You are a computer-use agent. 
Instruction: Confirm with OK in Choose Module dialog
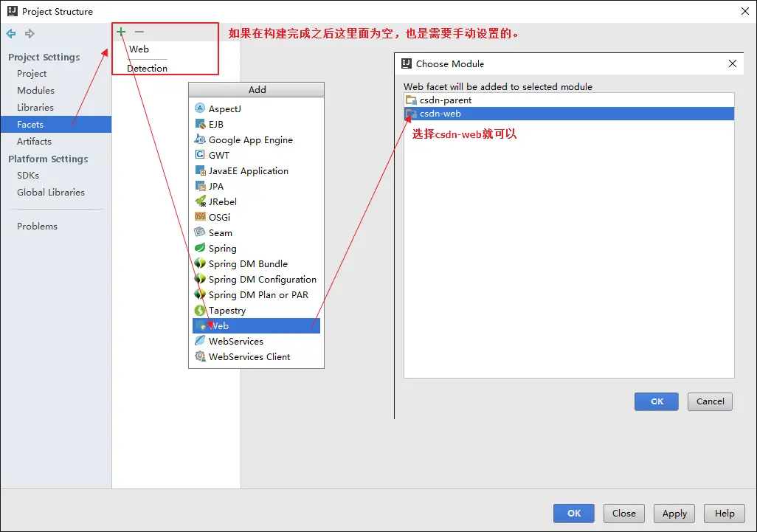click(655, 401)
